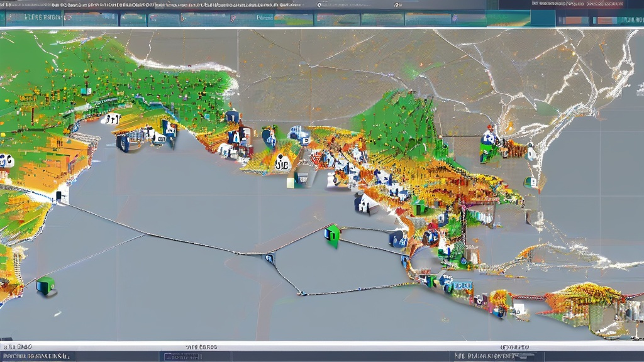Click the red-capped round marker near the peninsula tip
The image size is (644, 362).
[431, 236]
